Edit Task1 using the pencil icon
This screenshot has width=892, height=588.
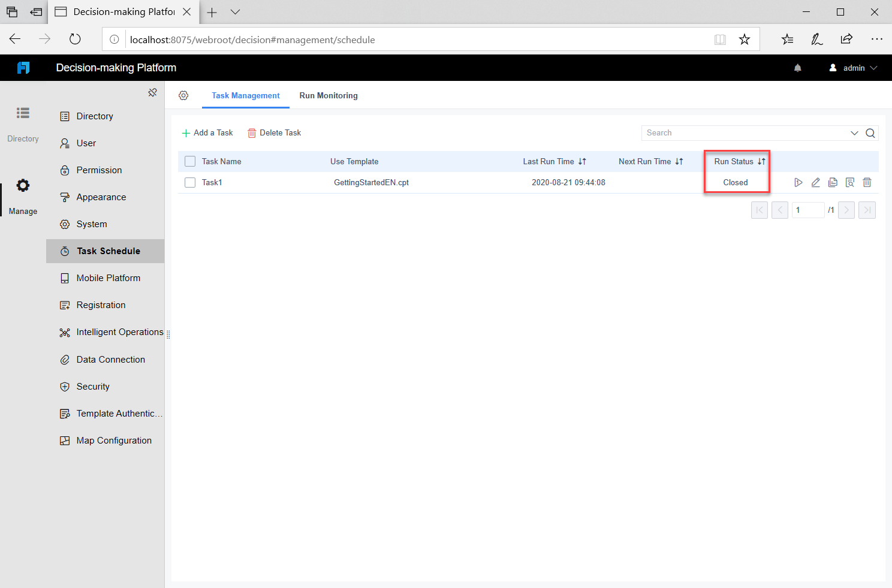(x=815, y=182)
